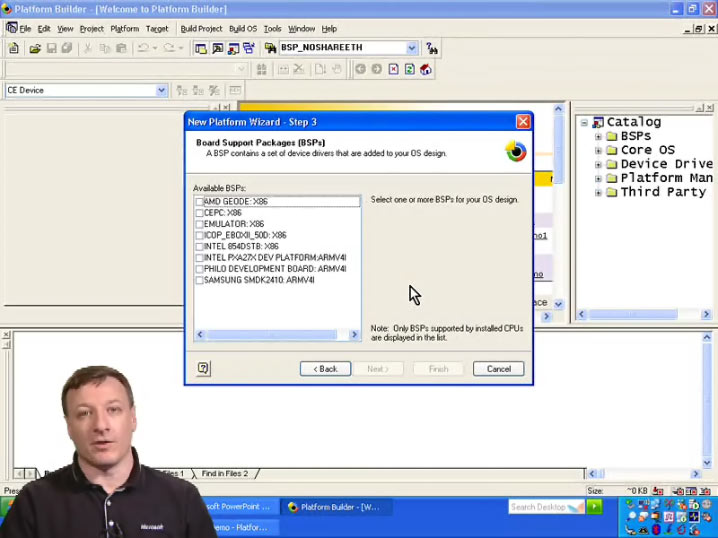Screen dimensions: 718x538
Task: Click the Back button in wizard
Action: [325, 369]
